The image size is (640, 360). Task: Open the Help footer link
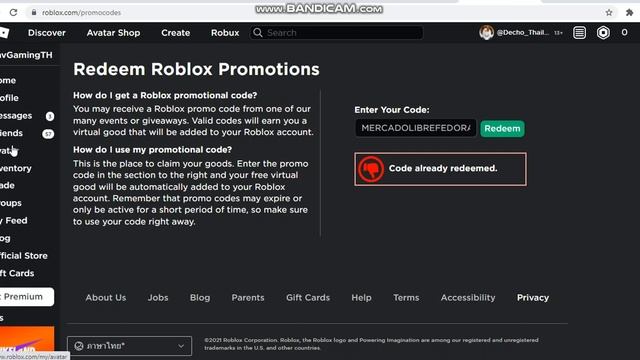pos(362,298)
